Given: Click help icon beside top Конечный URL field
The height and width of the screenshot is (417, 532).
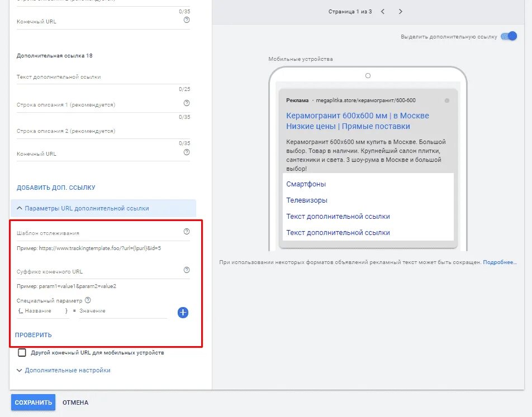Looking at the screenshot, I should [187, 20].
